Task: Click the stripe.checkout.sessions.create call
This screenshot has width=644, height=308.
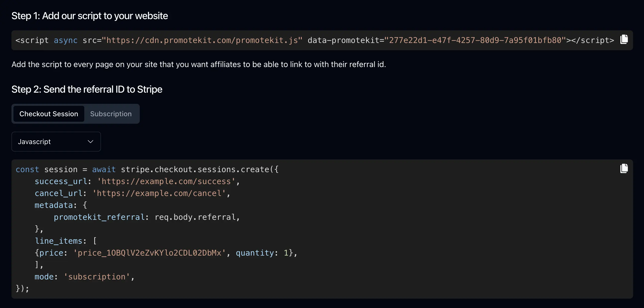Action: (195, 169)
